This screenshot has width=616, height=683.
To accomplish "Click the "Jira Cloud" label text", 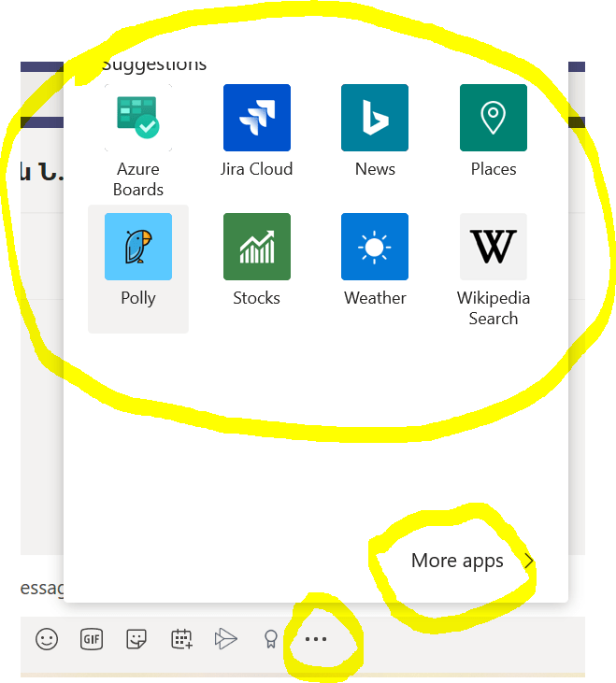I will tap(256, 169).
